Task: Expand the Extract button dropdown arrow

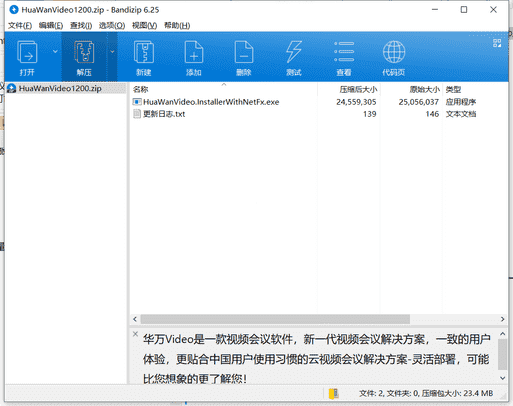Action: [112, 52]
